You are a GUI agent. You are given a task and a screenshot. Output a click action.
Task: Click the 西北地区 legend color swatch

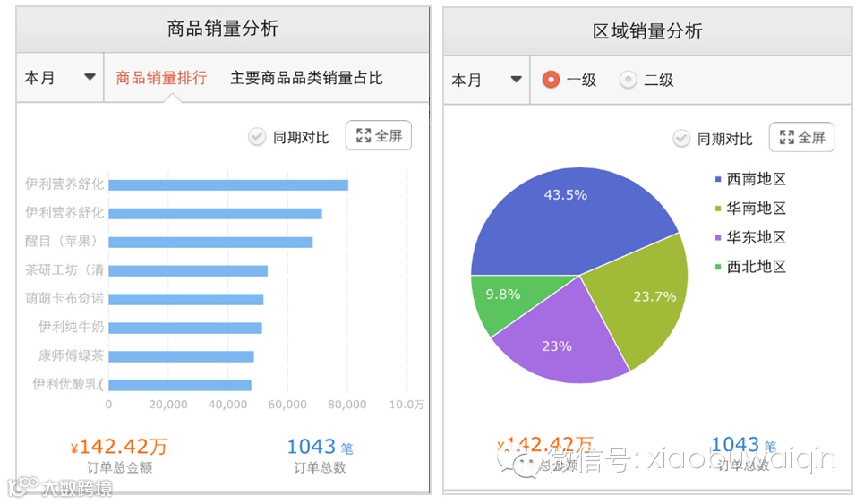coord(717,267)
